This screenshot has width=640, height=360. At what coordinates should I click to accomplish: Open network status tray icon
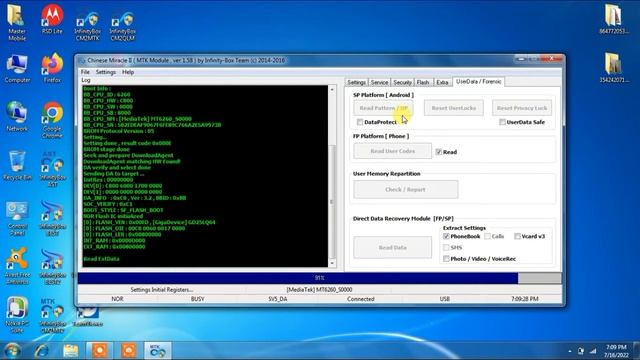pyautogui.click(x=593, y=351)
